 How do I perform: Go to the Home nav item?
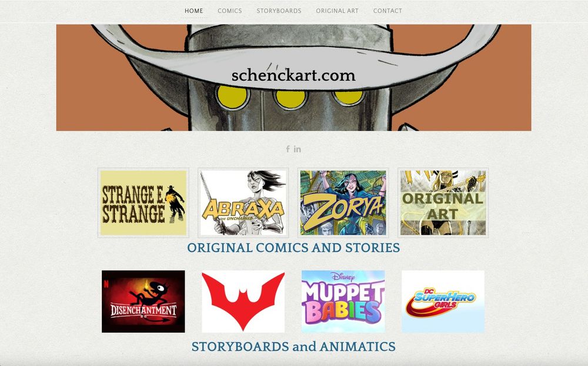pyautogui.click(x=194, y=11)
